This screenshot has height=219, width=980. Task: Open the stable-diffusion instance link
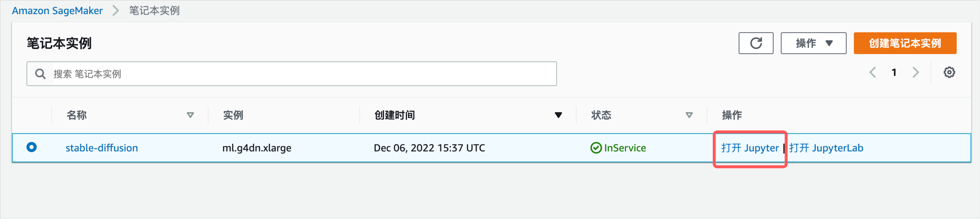click(102, 148)
